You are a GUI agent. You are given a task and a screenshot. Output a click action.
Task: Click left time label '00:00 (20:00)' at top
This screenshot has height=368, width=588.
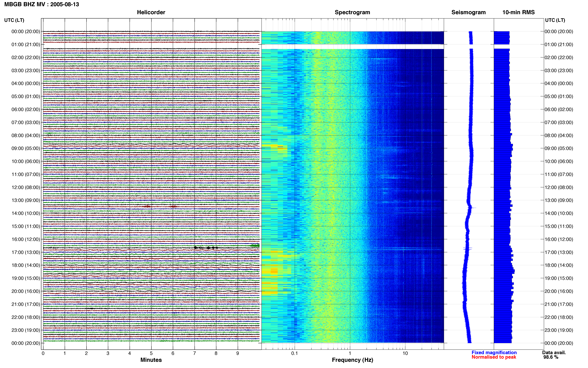pos(26,31)
